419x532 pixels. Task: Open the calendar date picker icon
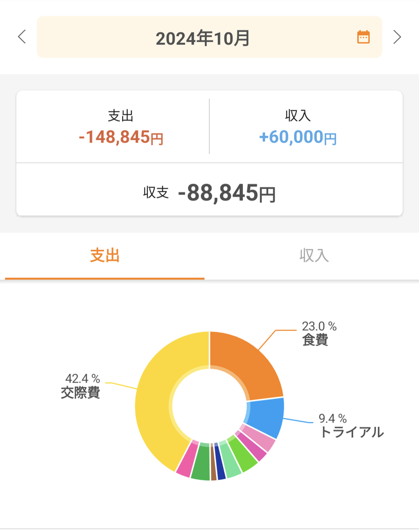(x=363, y=37)
